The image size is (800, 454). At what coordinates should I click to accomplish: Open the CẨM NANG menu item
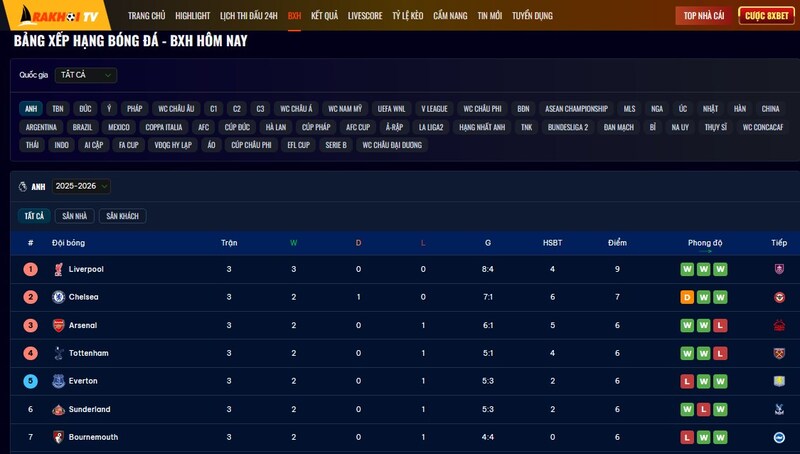tap(450, 16)
